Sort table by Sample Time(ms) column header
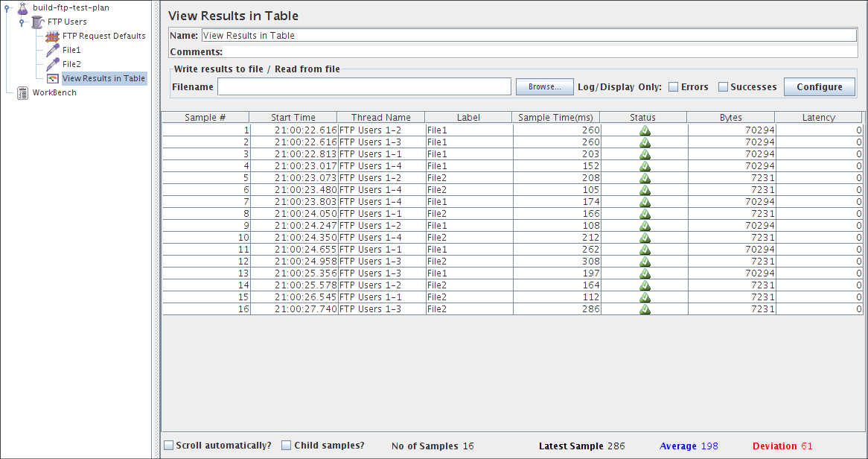Screen dimensions: 868x459 555,118
